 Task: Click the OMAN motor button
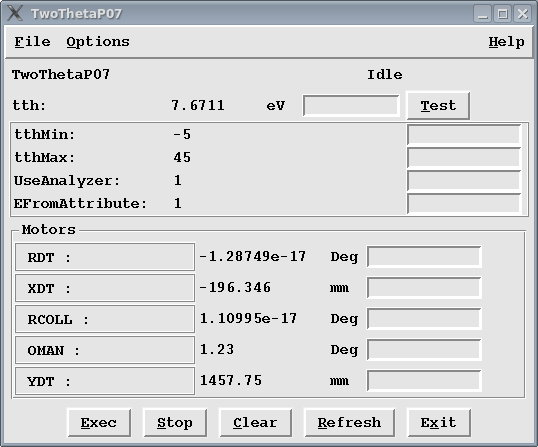coord(105,350)
